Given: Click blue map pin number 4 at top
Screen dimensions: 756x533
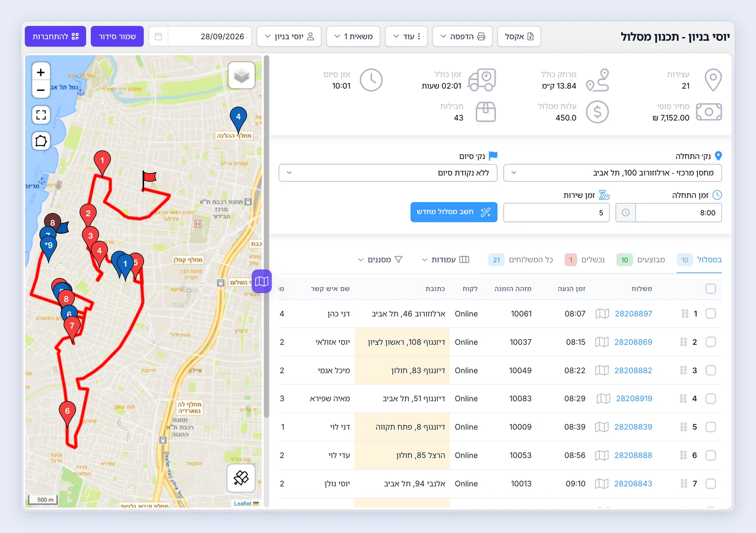Looking at the screenshot, I should pos(238,119).
